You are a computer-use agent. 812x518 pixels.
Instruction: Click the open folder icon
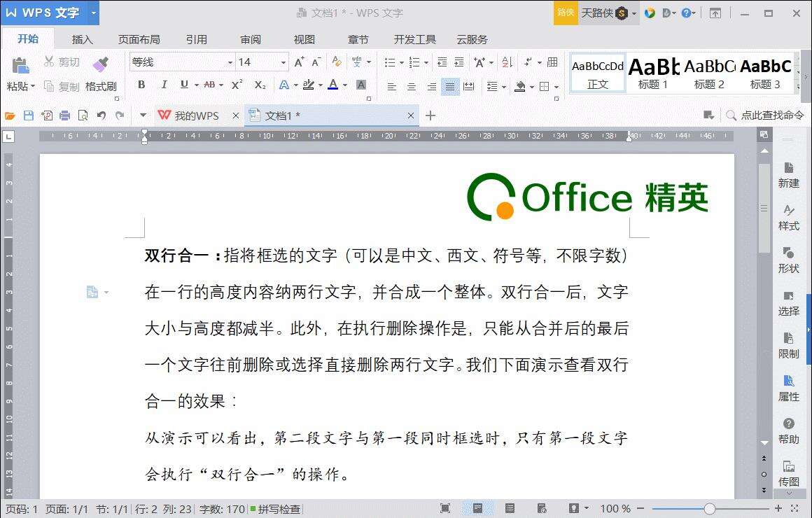tap(10, 115)
